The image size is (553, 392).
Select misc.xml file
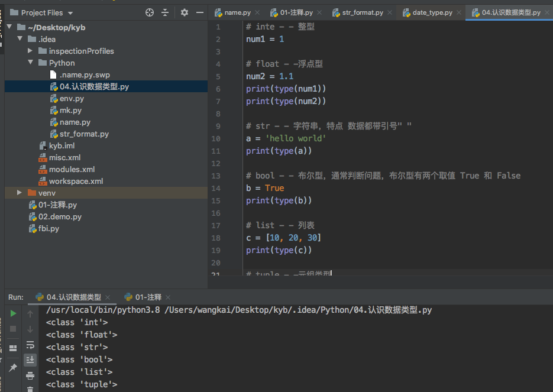60,158
